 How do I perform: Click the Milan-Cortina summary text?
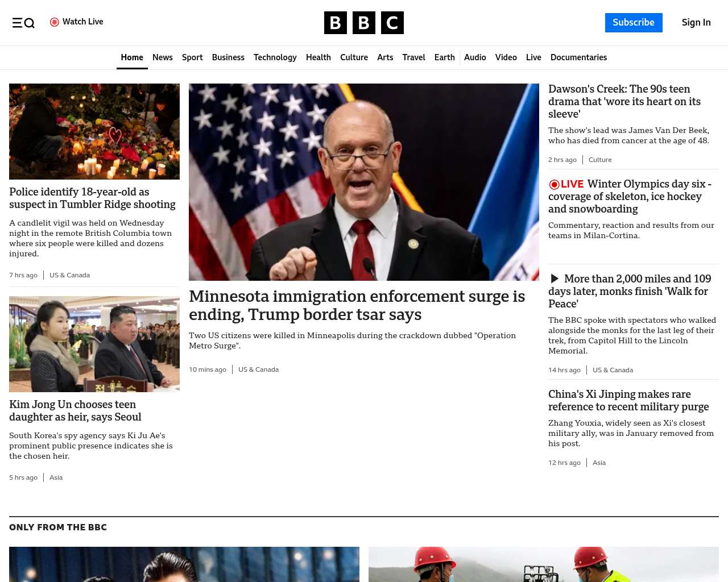[x=631, y=230]
